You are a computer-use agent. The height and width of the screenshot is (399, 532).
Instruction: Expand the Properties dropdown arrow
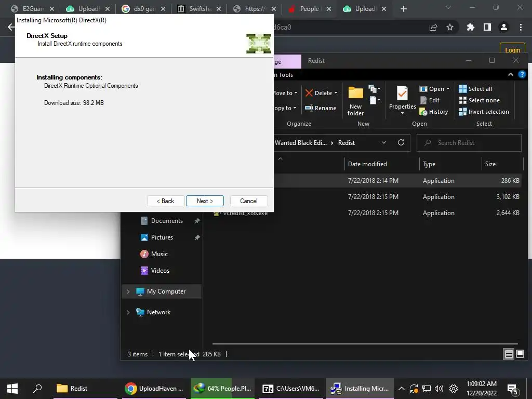[403, 113]
